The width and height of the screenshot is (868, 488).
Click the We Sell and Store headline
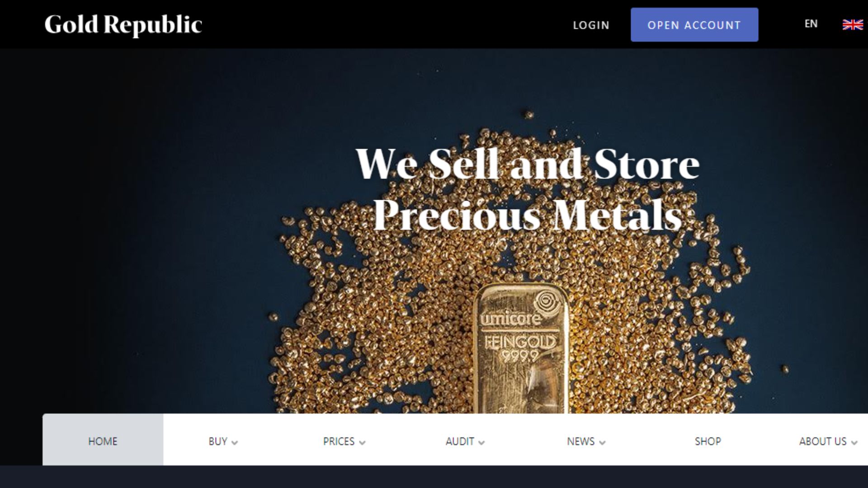pyautogui.click(x=528, y=164)
